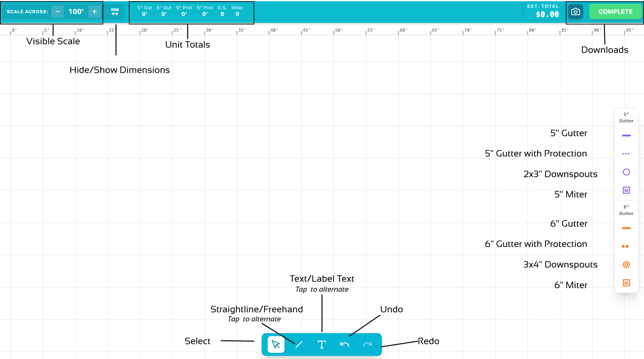
Task: Choose 5" Gutter with Protection dotted line
Action: click(x=626, y=154)
